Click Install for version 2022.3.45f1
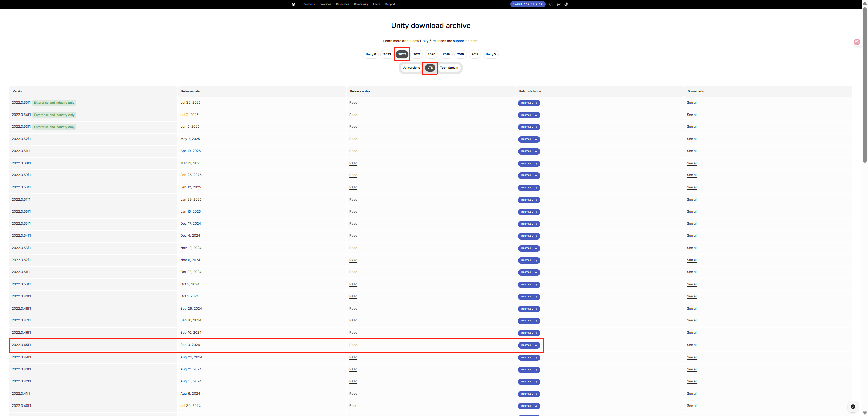 pyautogui.click(x=529, y=345)
